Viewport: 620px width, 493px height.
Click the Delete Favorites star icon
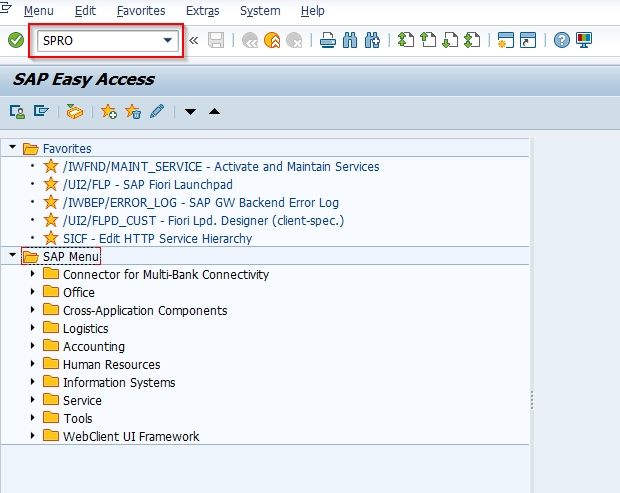pyautogui.click(x=133, y=112)
